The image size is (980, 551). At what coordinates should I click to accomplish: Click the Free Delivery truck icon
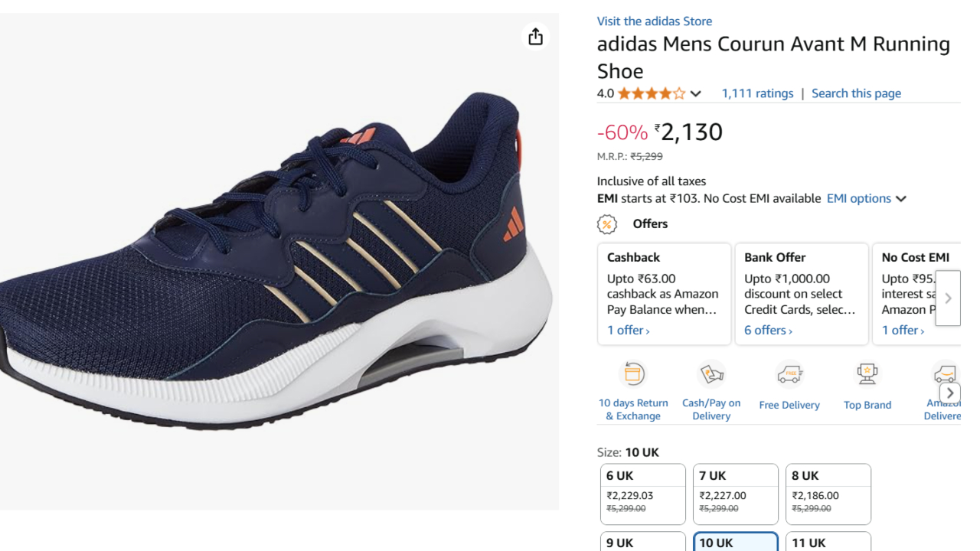coord(789,374)
